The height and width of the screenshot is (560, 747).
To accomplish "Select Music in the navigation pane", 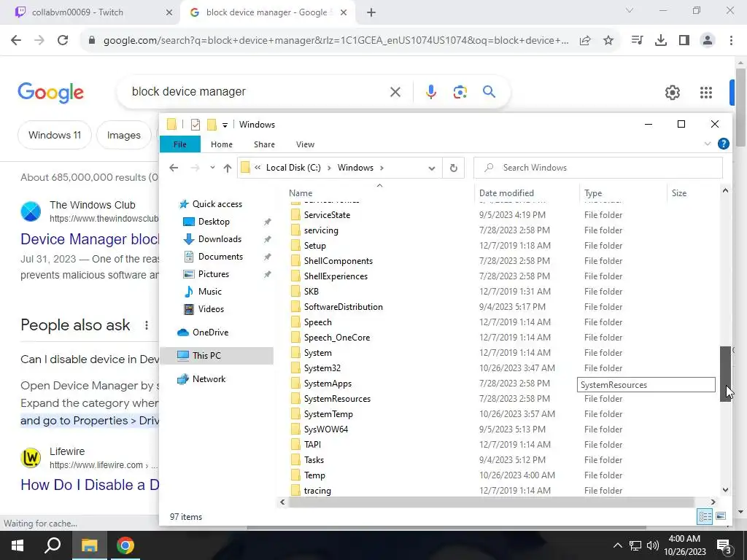I will click(209, 292).
